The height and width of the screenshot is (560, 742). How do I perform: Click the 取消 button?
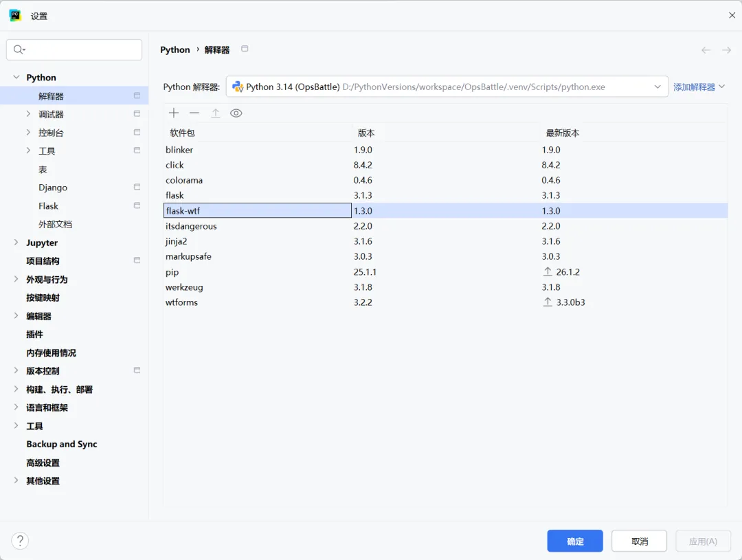(x=640, y=541)
